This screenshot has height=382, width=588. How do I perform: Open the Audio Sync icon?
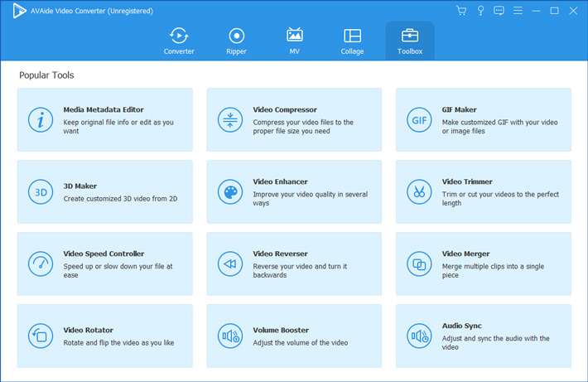tap(419, 336)
